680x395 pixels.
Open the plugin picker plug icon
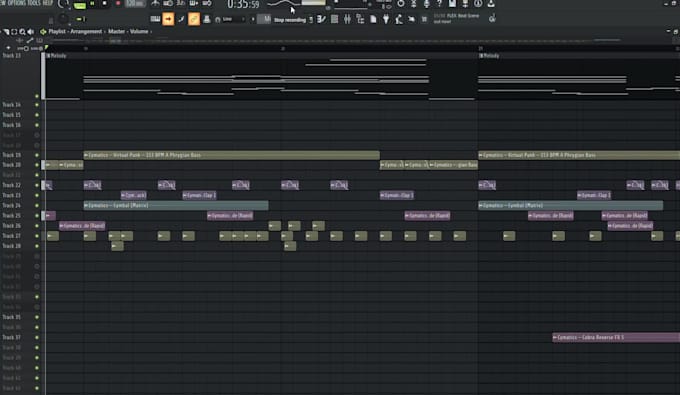(x=386, y=19)
